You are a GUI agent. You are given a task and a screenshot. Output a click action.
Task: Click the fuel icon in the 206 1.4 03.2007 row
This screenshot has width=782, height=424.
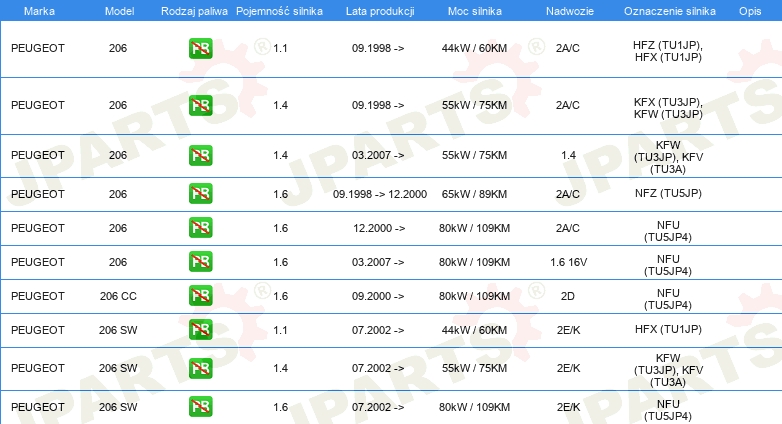[200, 155]
